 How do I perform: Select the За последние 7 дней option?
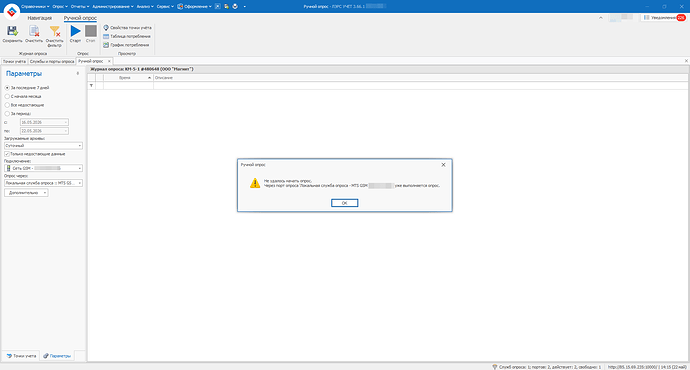(x=27, y=88)
